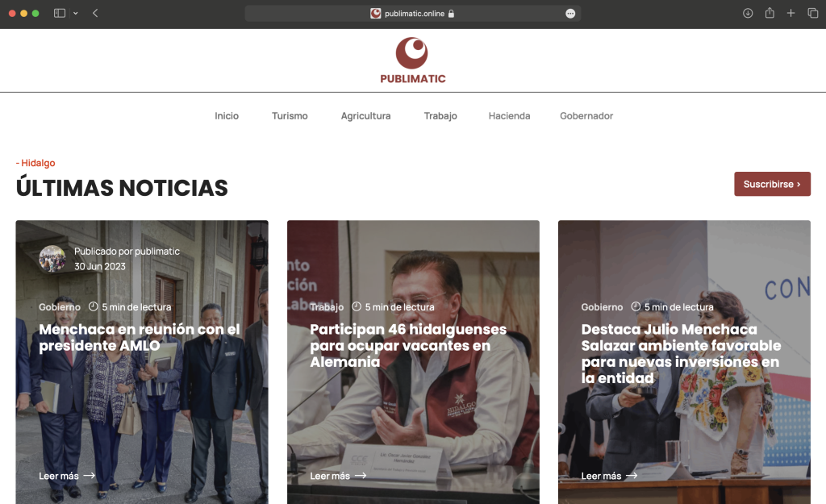
Task: Open the page options ellipsis in address bar
Action: 570,14
